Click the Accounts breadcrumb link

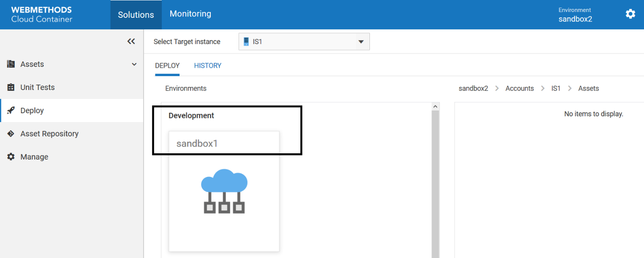(x=520, y=88)
